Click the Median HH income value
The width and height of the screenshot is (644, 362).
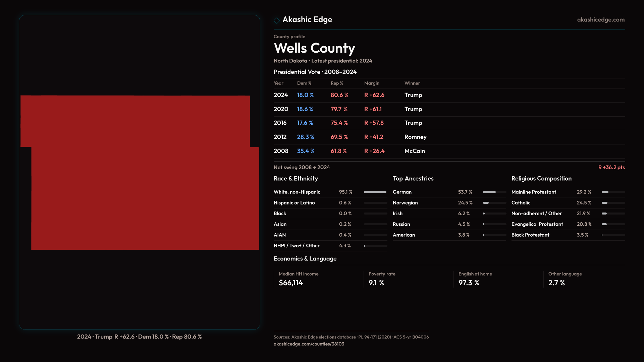(x=291, y=283)
